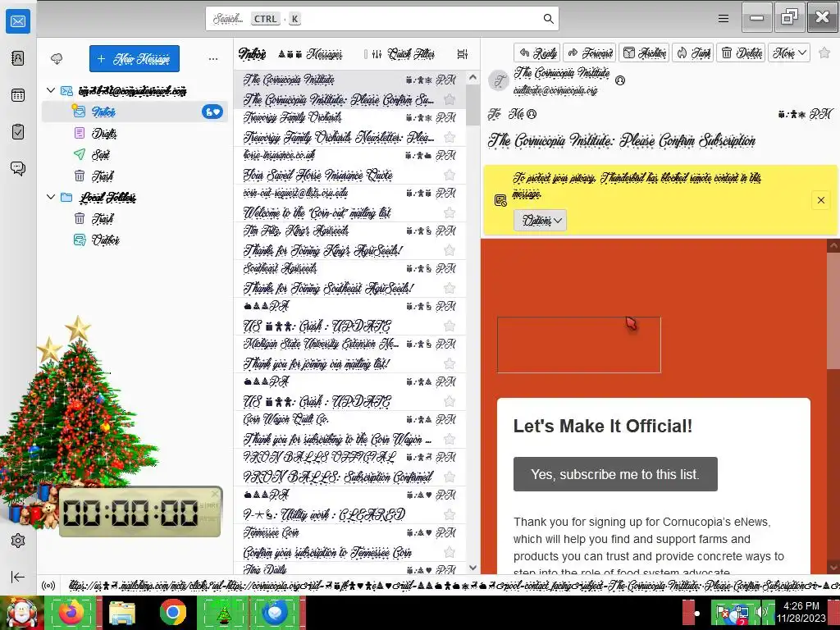Switch to Thunderbird in the taskbar
Viewport: 840px width, 630px height.
tap(276, 612)
